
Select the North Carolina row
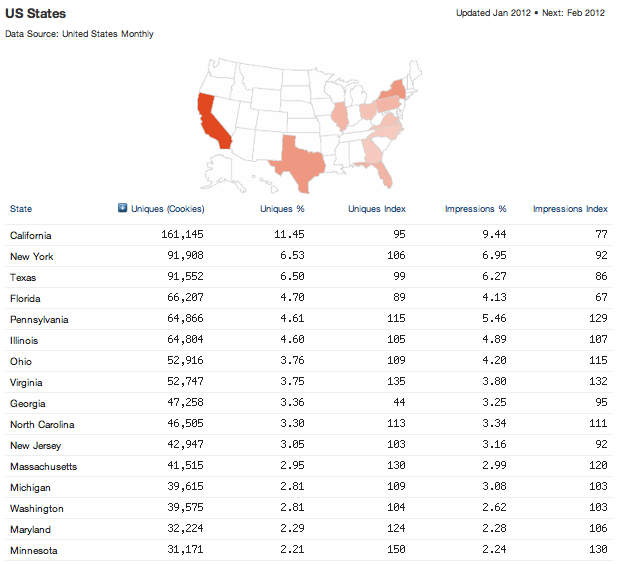click(x=40, y=425)
